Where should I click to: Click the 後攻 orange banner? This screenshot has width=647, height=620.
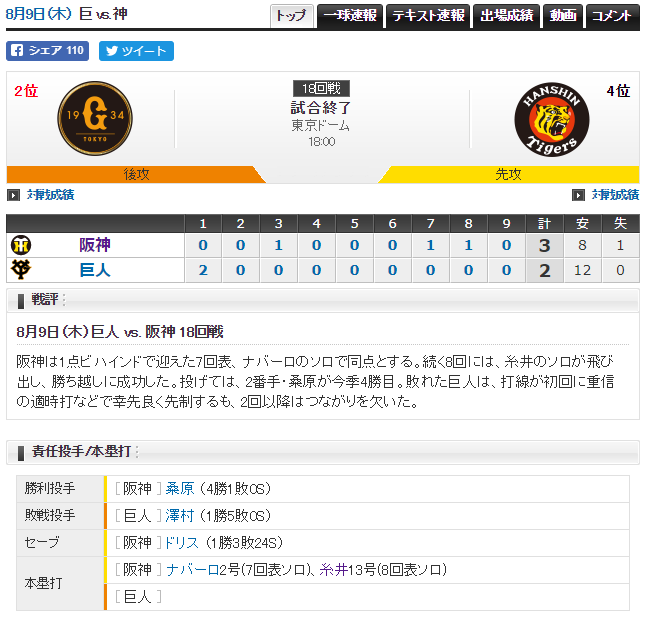click(136, 174)
